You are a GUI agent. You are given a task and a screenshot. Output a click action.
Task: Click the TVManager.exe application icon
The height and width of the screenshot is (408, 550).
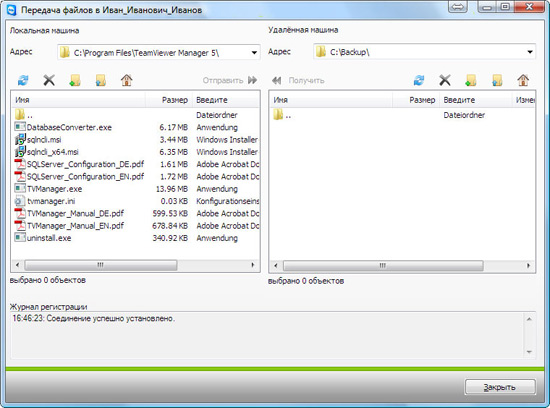point(20,188)
